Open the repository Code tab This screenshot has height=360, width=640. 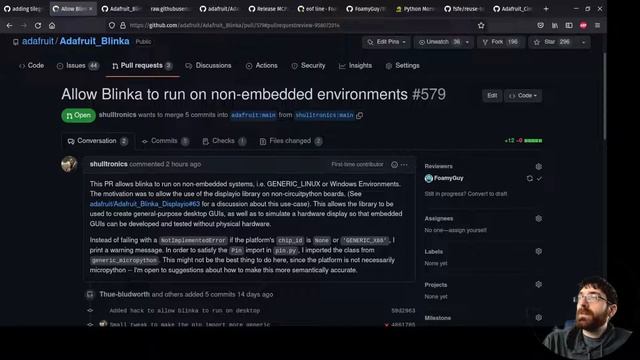click(x=31, y=66)
